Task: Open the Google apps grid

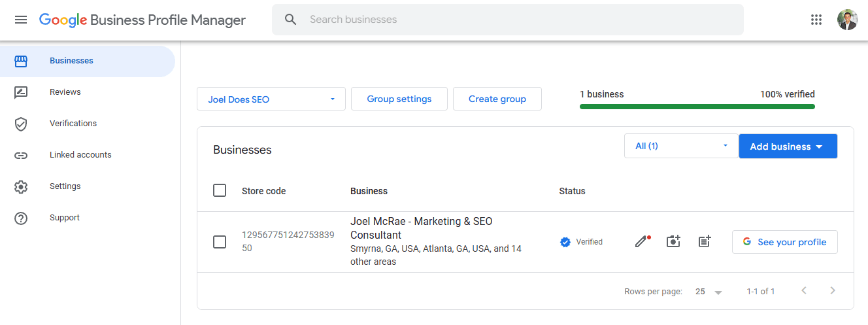Action: [816, 20]
